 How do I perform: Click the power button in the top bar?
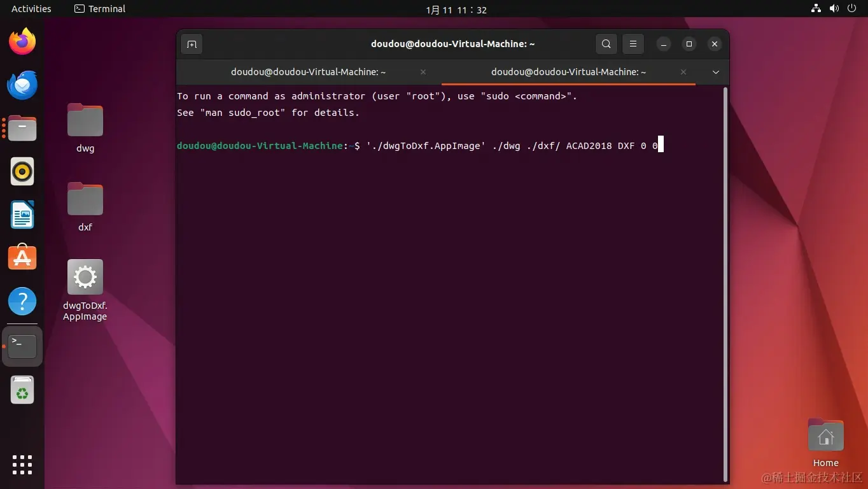[851, 8]
